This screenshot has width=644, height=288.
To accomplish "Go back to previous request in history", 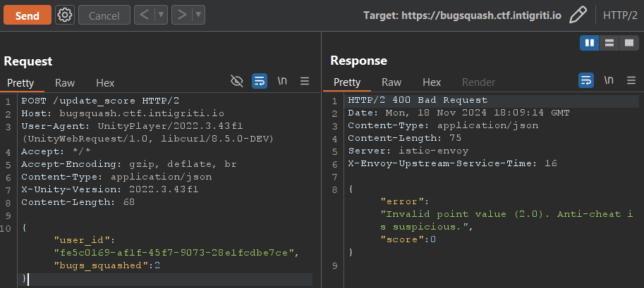I will (143, 15).
